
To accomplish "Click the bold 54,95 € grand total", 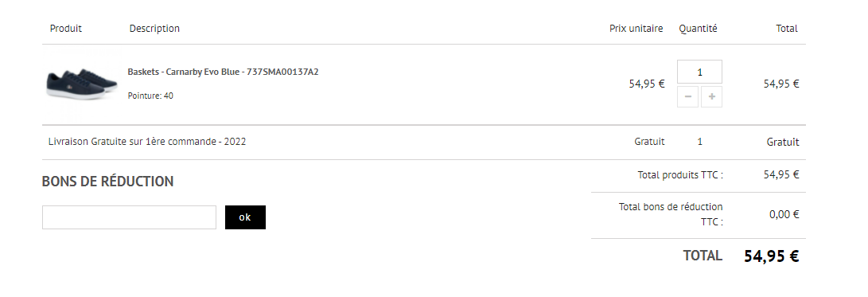I will pyautogui.click(x=772, y=256).
